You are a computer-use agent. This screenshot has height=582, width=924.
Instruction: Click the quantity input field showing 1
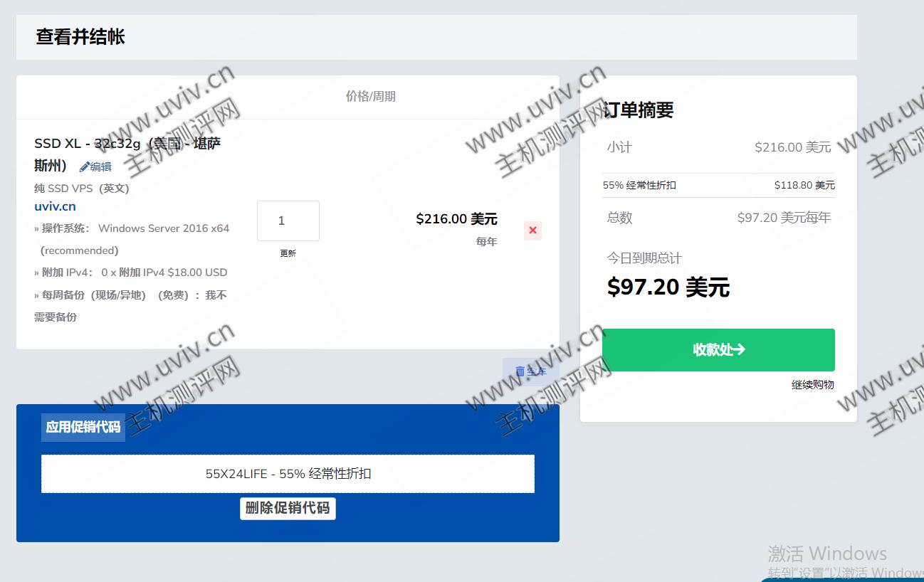[x=288, y=221]
